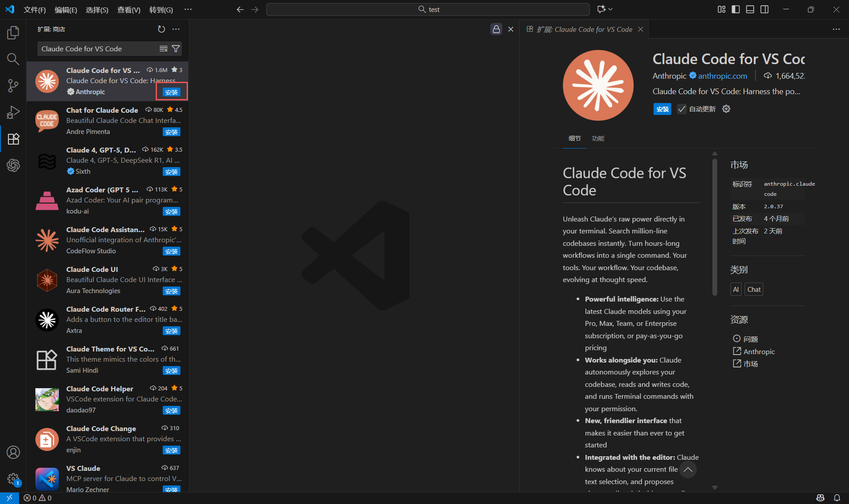849x504 pixels.
Task: Open extension settings gear beside 自动更新
Action: [726, 109]
